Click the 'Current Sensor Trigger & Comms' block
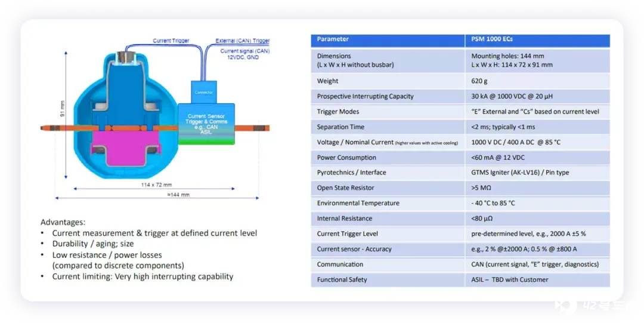The width and height of the screenshot is (644, 323). pos(206,124)
